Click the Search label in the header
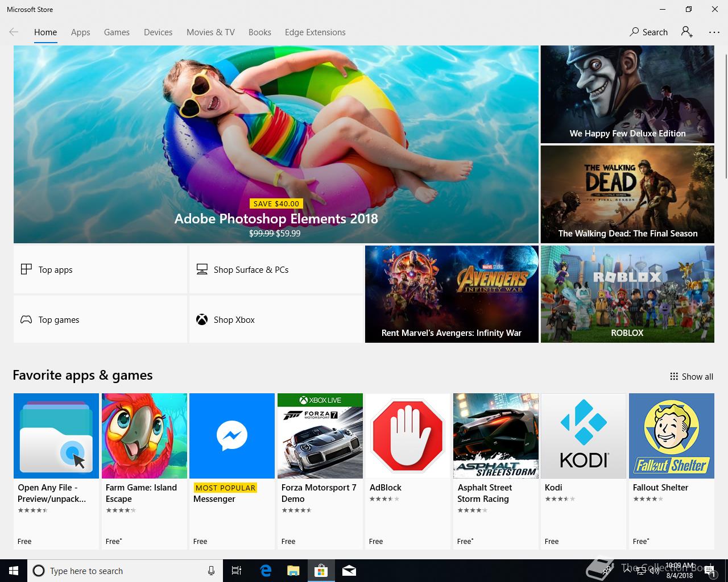Screen dimensions: 728x582 (x=655, y=32)
